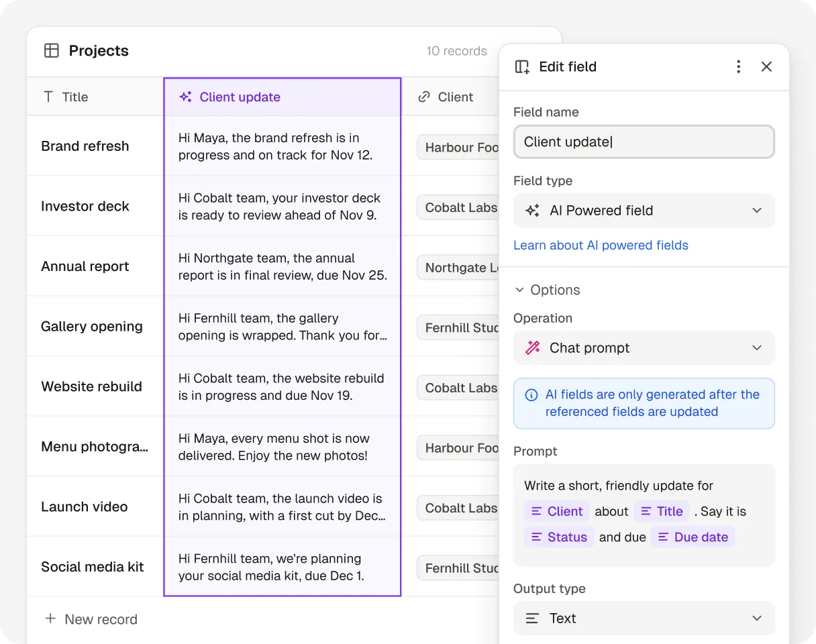816x644 pixels.
Task: Click into the Field name input
Action: point(644,142)
